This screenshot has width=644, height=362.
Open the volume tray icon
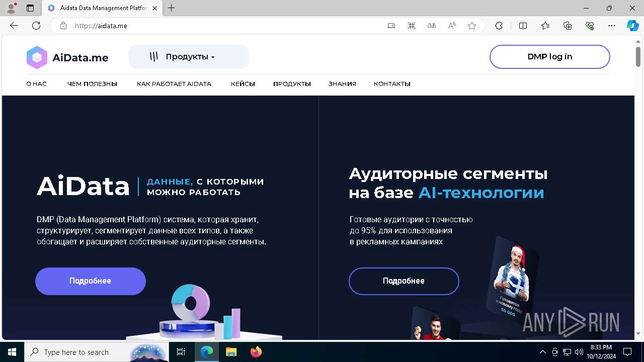pyautogui.click(x=579, y=352)
